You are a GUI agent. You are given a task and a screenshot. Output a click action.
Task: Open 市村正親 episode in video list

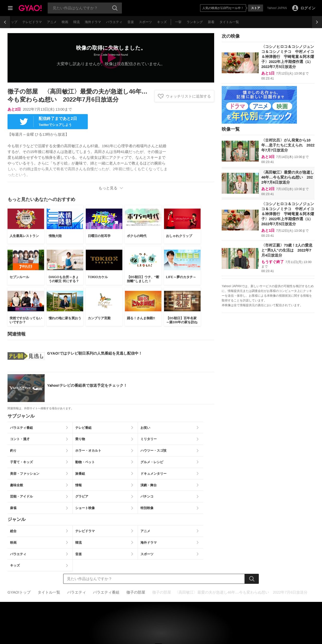pos(268,258)
